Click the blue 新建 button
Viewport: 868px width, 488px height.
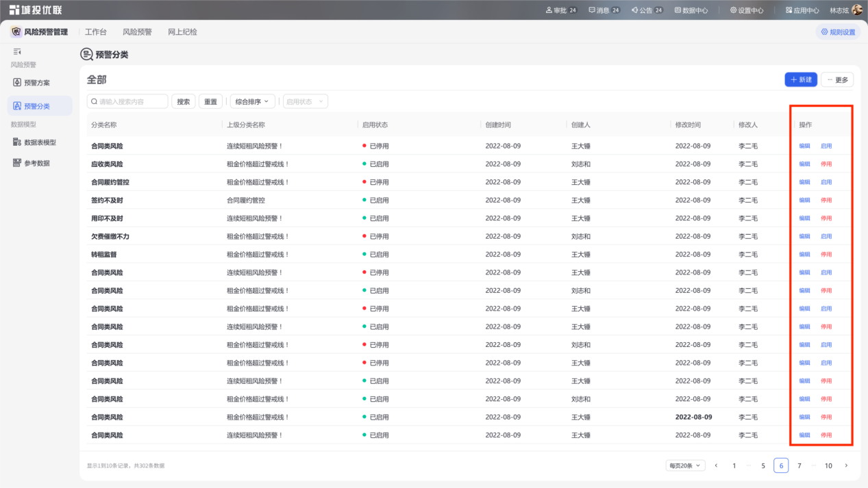(x=801, y=80)
